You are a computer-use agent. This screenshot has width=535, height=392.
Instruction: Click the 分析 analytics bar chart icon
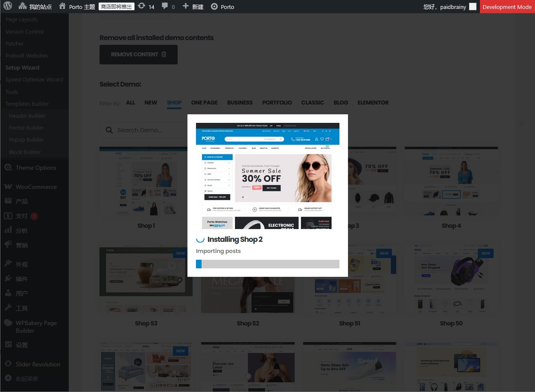(8, 230)
